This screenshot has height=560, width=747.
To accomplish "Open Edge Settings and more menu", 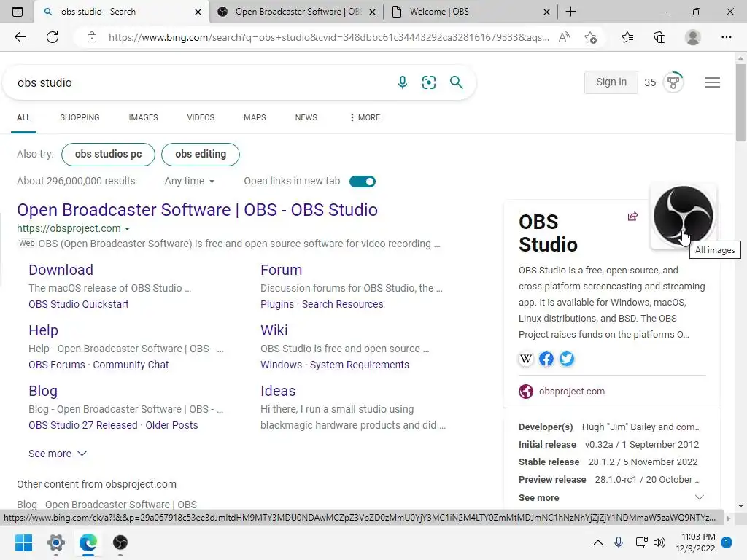I will pos(726,37).
